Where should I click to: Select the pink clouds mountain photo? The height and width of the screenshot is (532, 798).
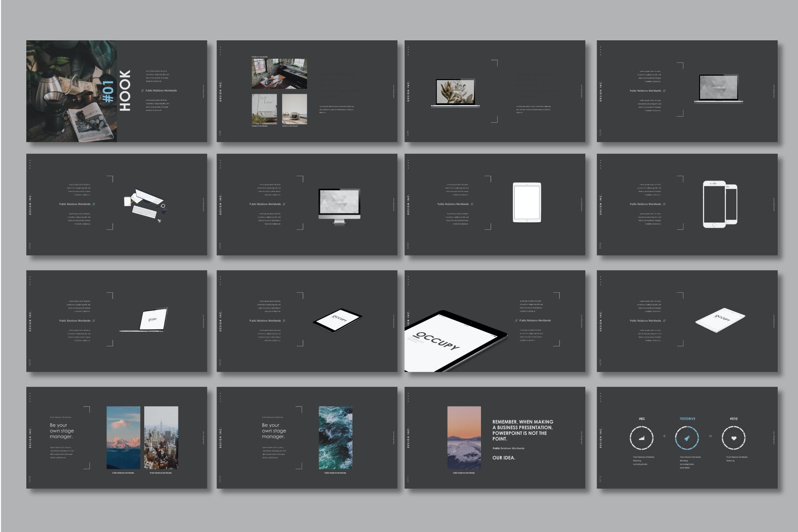click(123, 437)
